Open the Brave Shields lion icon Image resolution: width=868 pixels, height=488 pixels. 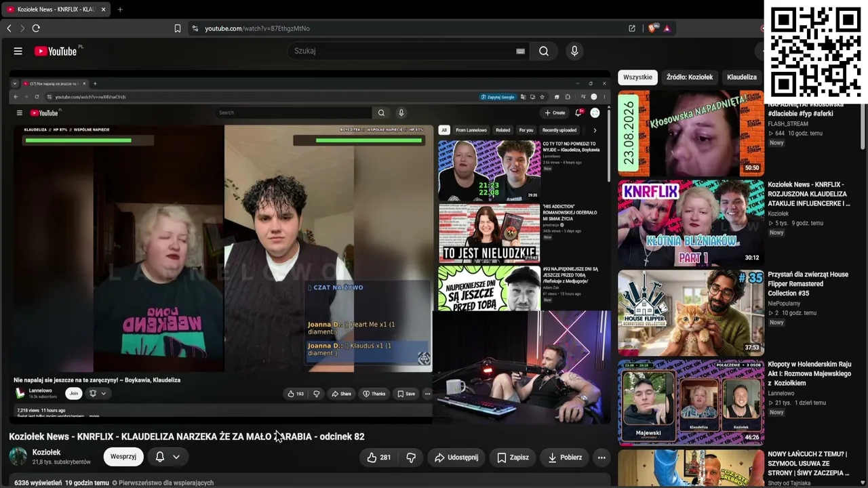tap(652, 28)
